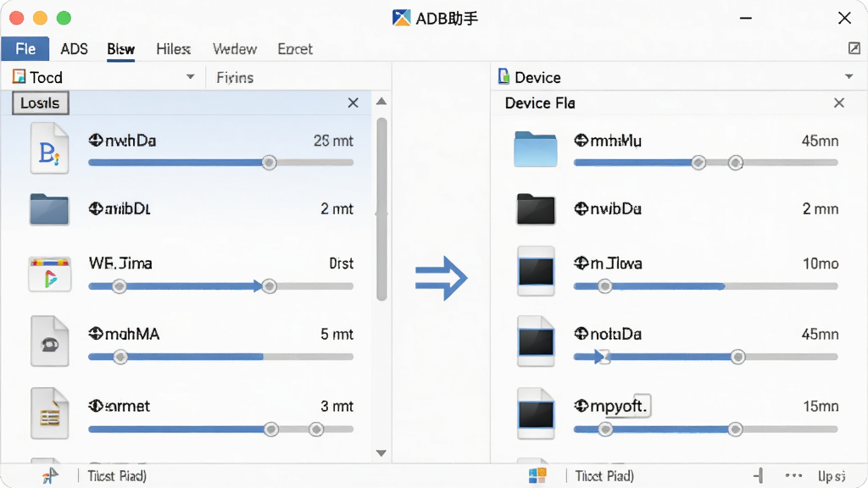Click the mohMA phone file icon

pyautogui.click(x=50, y=341)
